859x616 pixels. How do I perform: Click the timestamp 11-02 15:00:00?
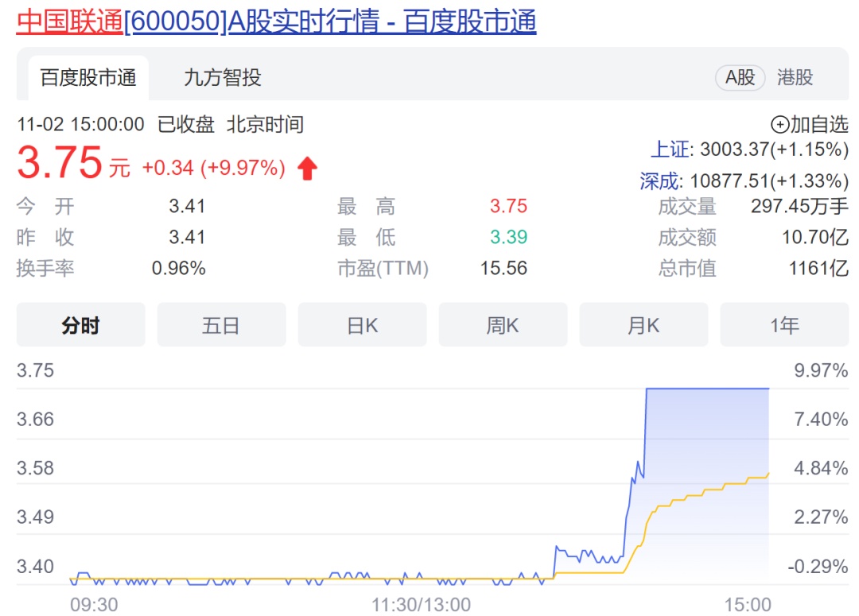click(80, 125)
